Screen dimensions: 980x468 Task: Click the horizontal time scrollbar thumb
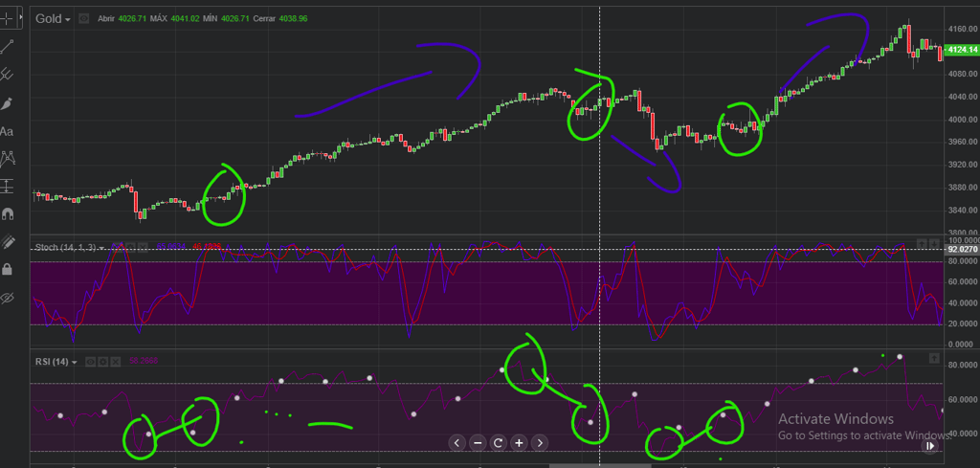coord(600,465)
